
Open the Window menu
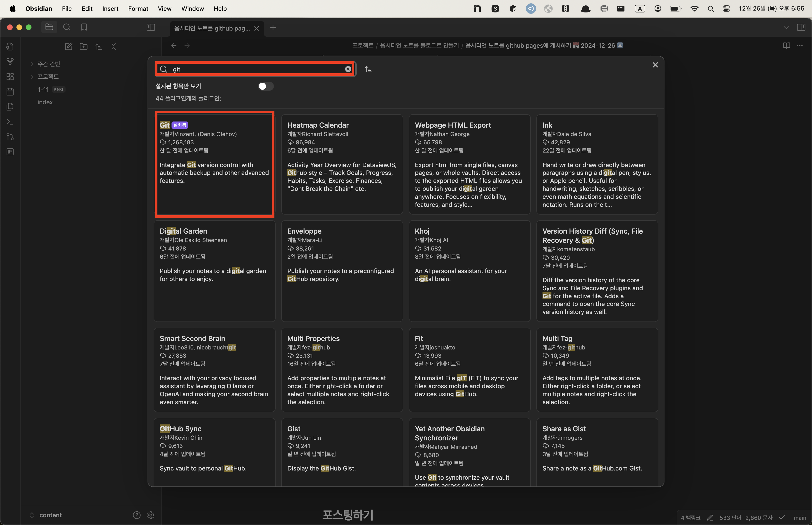(x=192, y=8)
